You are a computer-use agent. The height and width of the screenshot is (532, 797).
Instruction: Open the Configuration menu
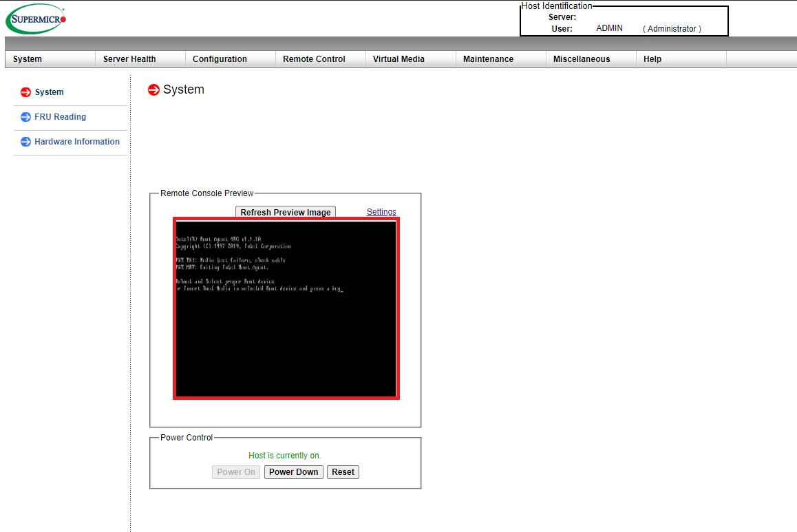click(x=220, y=59)
